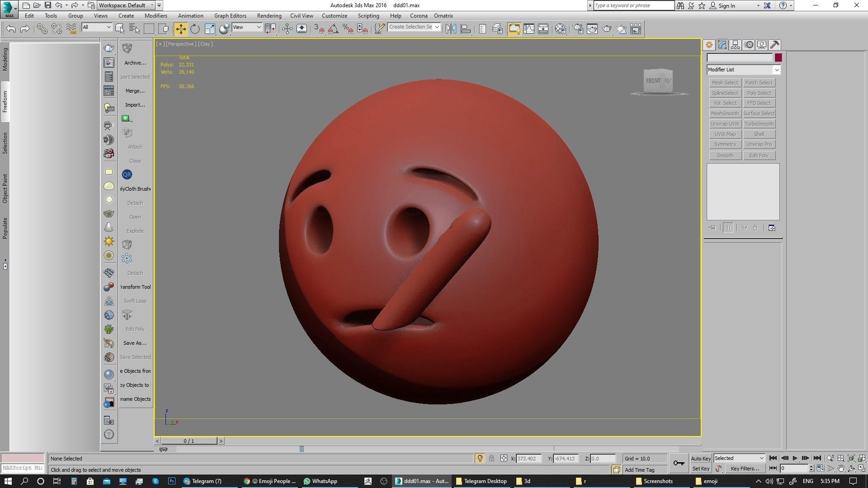The width and height of the screenshot is (868, 488).
Task: Open the selection filter All dropdown
Action: tap(97, 27)
